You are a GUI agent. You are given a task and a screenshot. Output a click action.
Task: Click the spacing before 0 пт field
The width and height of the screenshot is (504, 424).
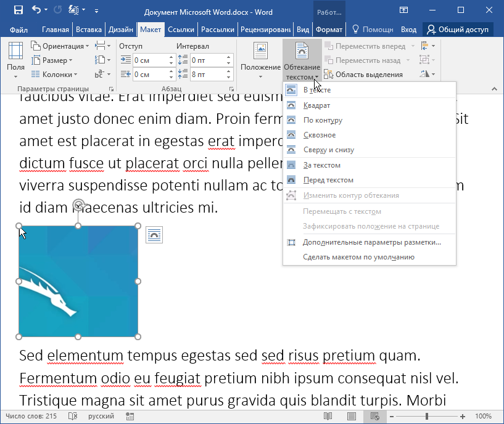pyautogui.click(x=208, y=60)
